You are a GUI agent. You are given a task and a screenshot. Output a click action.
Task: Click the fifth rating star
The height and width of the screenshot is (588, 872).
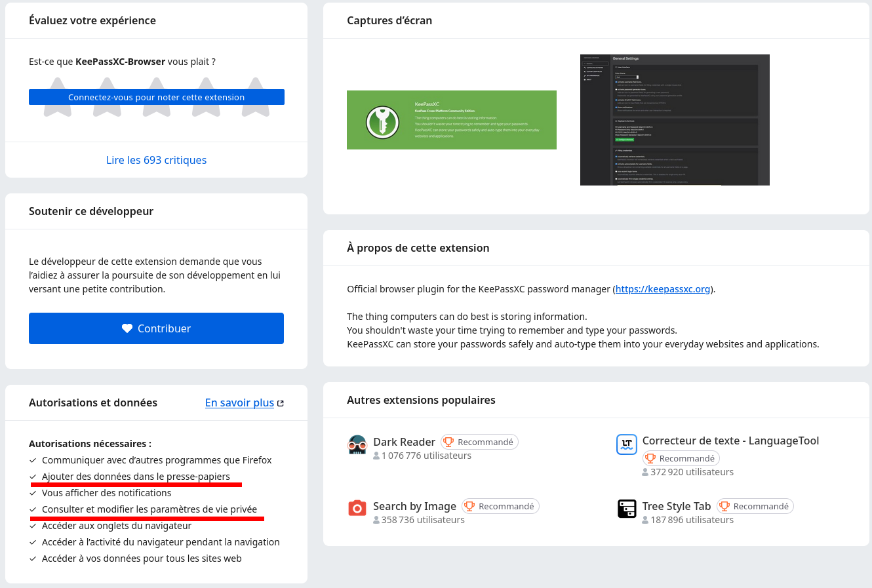pos(256,98)
